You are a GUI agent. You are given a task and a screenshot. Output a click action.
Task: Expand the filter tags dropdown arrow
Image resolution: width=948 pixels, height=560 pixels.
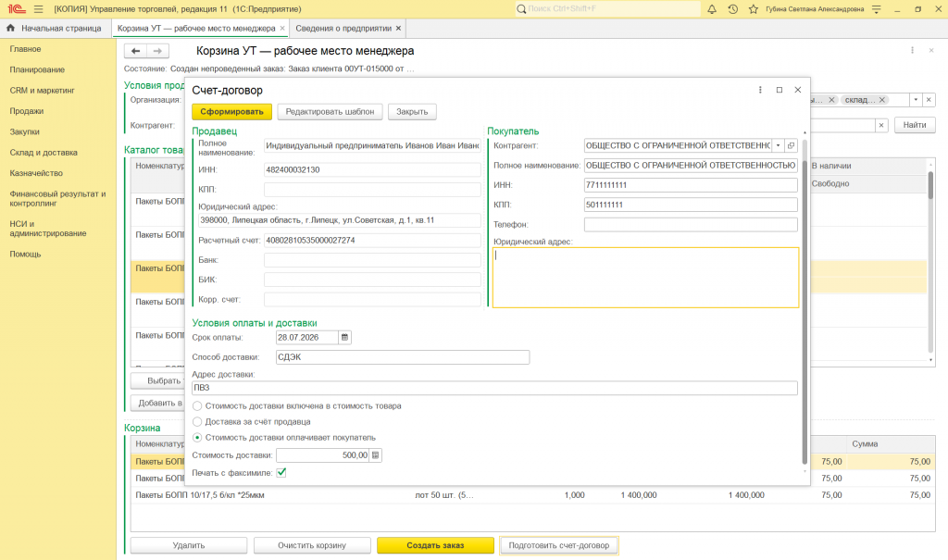coord(916,100)
